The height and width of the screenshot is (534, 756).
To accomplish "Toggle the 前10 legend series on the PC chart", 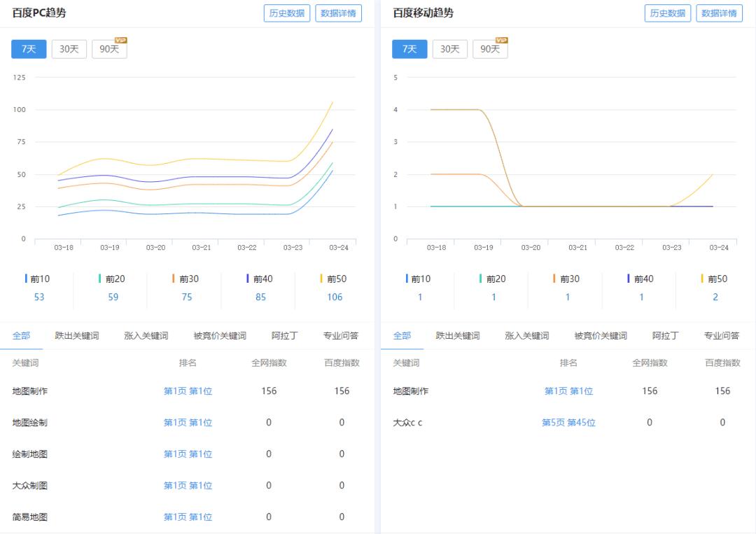I will 39,279.
